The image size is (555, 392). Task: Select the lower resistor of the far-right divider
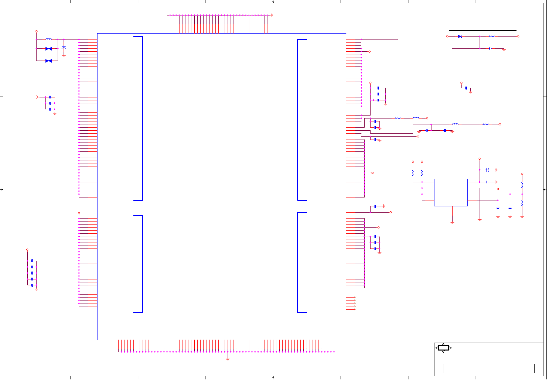point(522,203)
